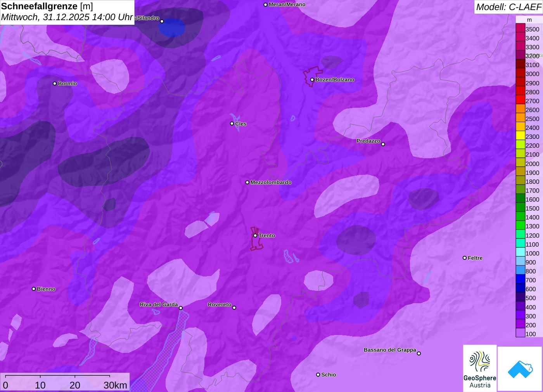Click the 'Mezzolombardo' label text
Viewport: 543px width, 392px height.
coord(271,183)
